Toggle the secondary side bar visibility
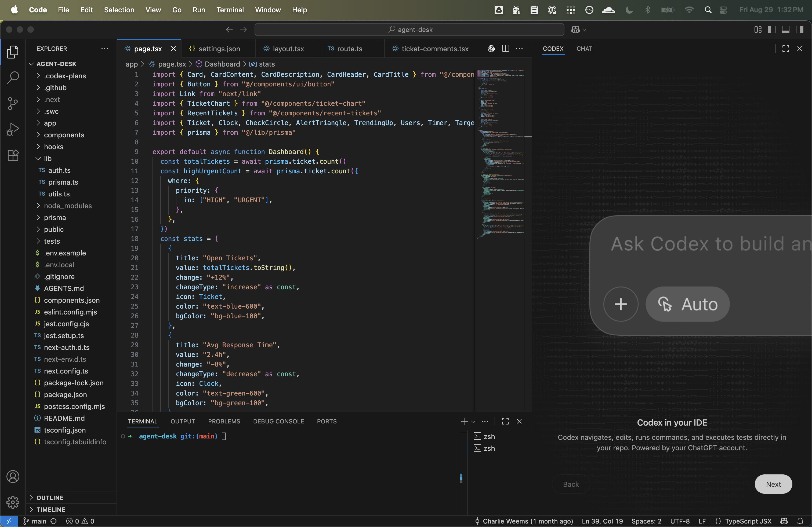This screenshot has width=812, height=527. (799, 30)
